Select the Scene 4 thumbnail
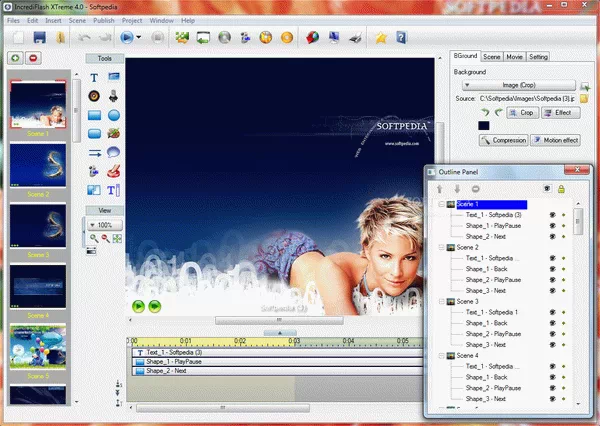600x426 pixels. pos(38,286)
